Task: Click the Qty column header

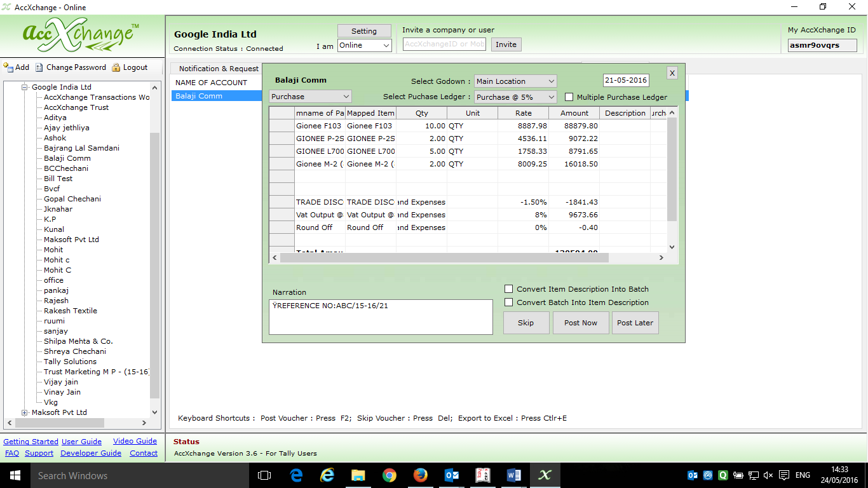Action: [422, 113]
